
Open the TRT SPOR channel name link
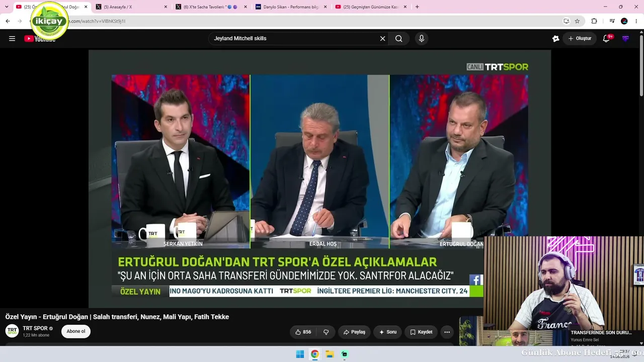tap(35, 328)
